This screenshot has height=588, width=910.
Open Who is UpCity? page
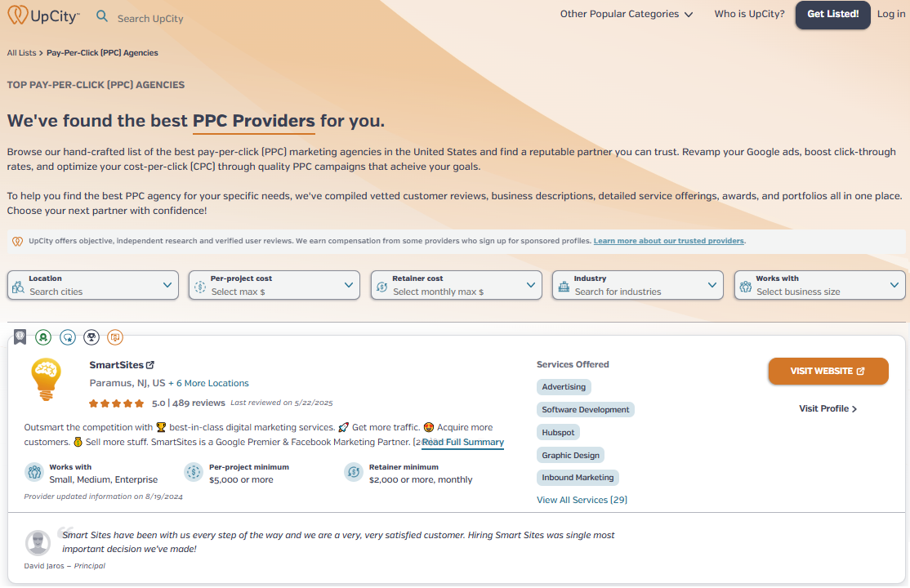(749, 14)
